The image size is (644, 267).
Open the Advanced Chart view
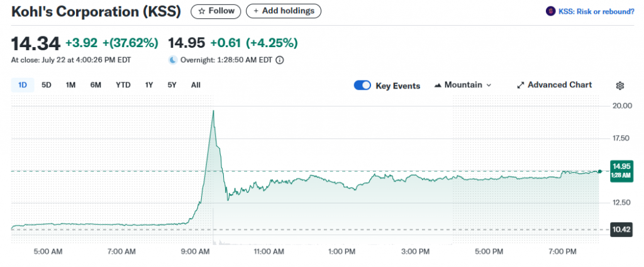point(555,85)
